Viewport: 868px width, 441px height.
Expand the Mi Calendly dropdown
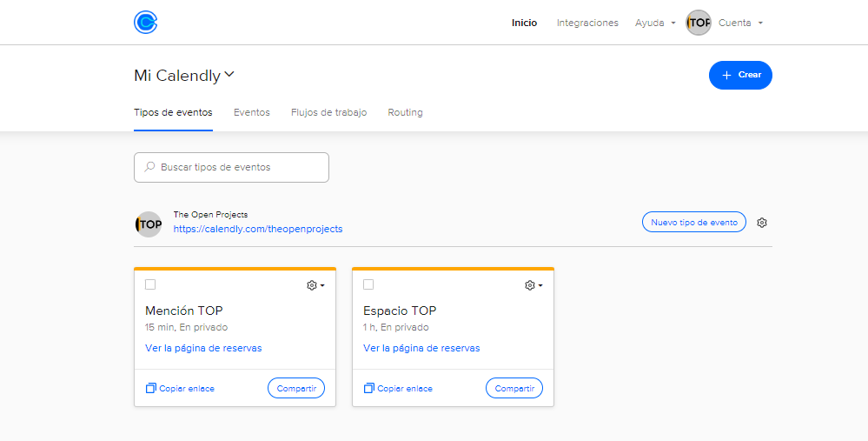184,76
